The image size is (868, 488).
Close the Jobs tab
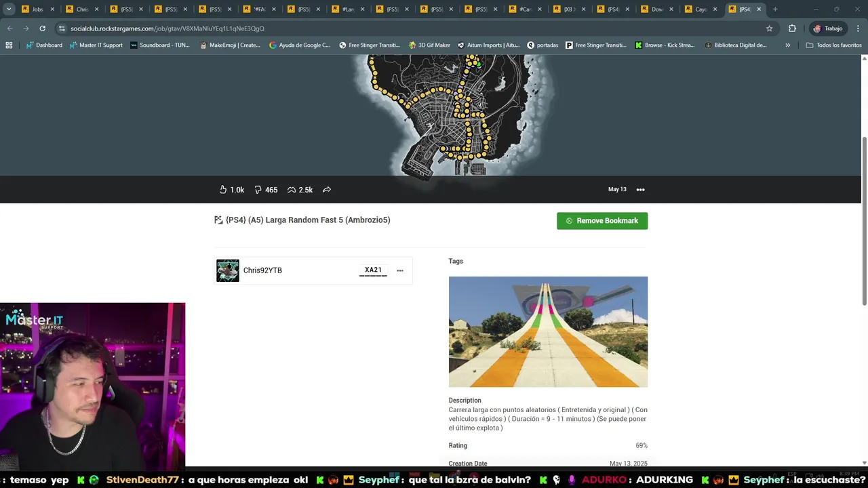pos(52,9)
